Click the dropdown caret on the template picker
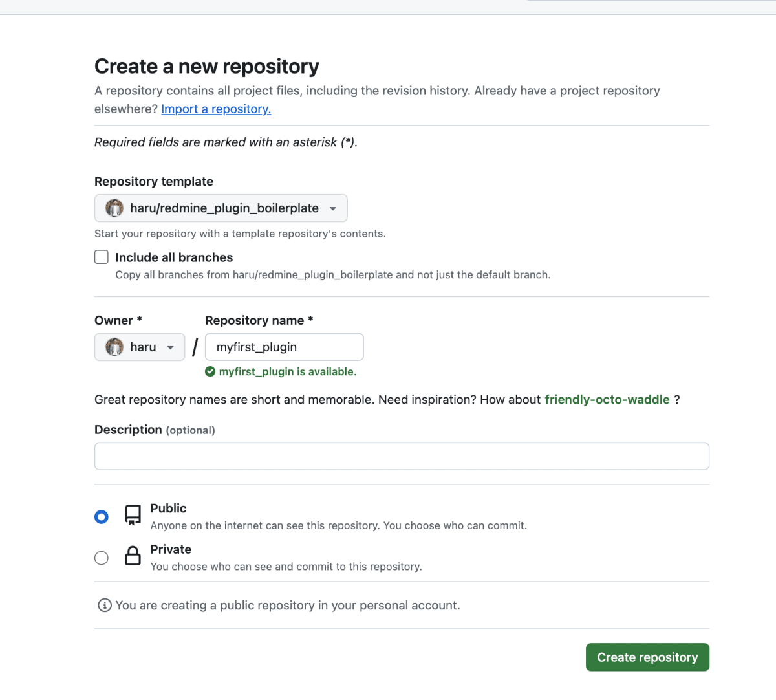The width and height of the screenshot is (776, 700). coord(333,208)
